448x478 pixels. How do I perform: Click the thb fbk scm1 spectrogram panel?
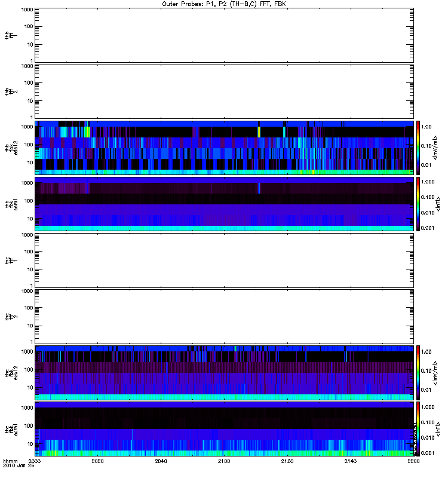(x=225, y=204)
